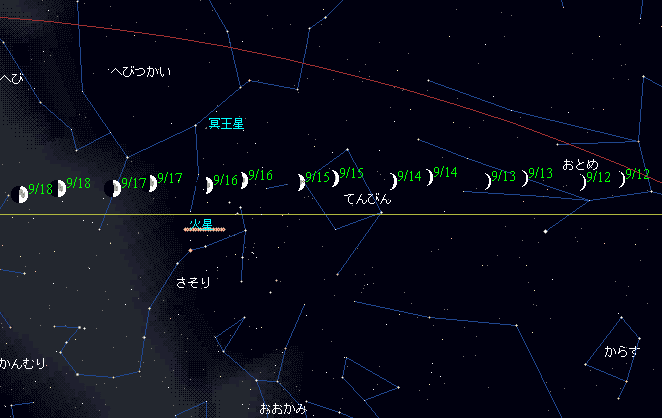This screenshot has height=418, width=662.
Task: Select the おとめ constellation name
Action: [580, 164]
